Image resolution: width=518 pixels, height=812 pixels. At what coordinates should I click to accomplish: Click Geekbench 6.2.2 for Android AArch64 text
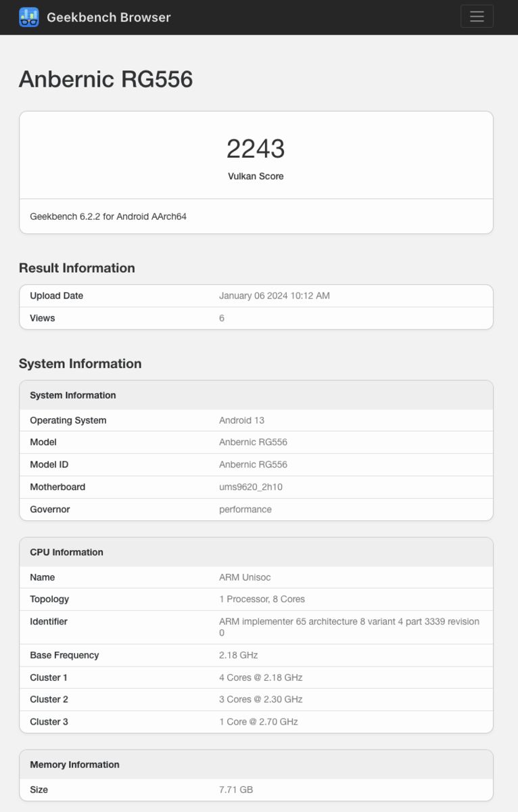click(108, 217)
